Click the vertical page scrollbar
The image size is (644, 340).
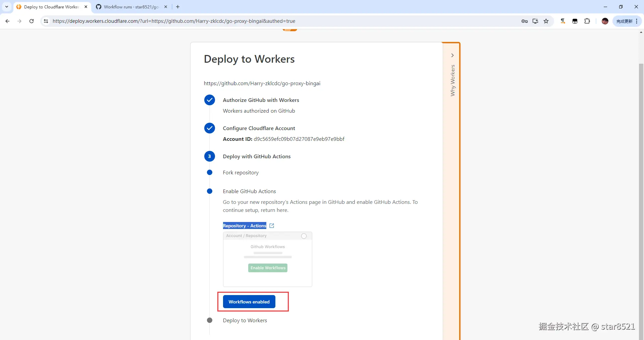tap(641, 201)
